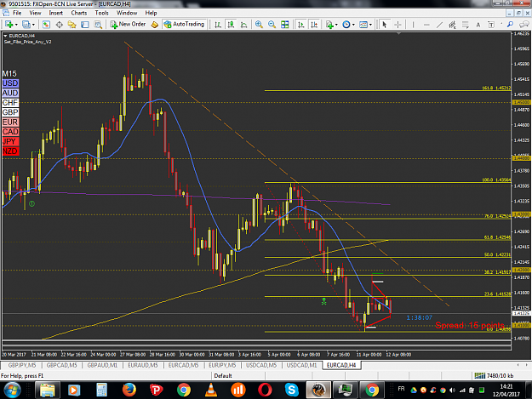Switch to the GBPCAD,M5 chart tab
Image resolution: width=532 pixels, height=399 pixels.
[x=62, y=365]
